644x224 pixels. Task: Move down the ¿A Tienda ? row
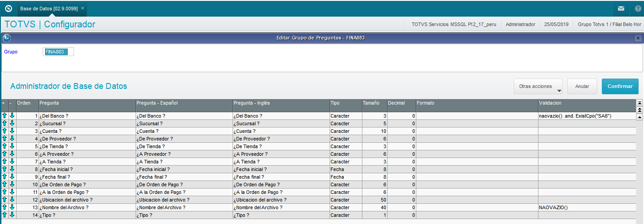click(x=12, y=162)
